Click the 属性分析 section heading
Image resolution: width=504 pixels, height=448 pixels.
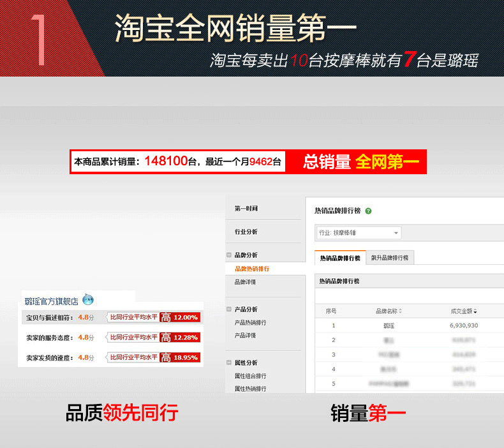coord(246,362)
